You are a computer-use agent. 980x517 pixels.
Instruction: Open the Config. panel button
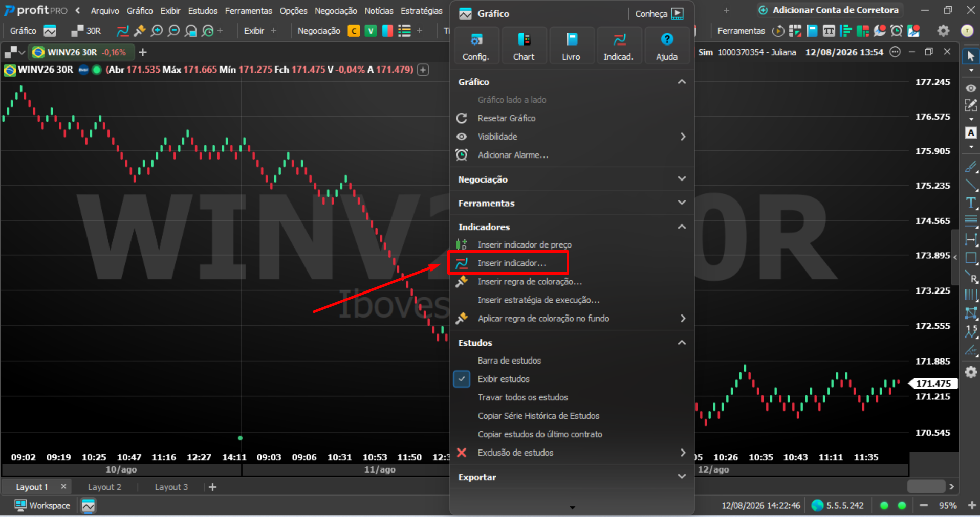pyautogui.click(x=476, y=46)
